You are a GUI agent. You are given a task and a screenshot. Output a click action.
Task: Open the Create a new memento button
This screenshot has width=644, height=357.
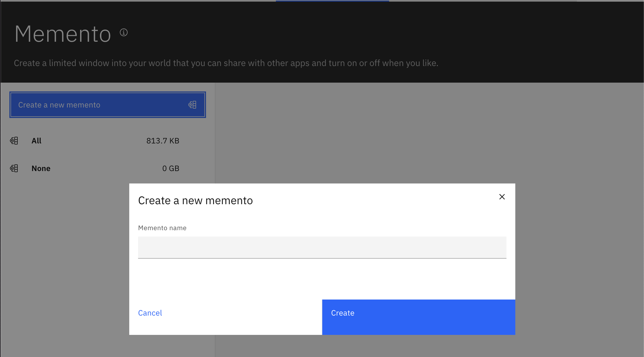tap(108, 105)
